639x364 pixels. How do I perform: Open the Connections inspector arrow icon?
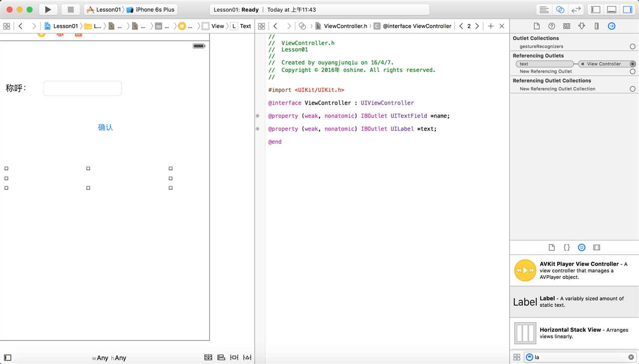[612, 26]
